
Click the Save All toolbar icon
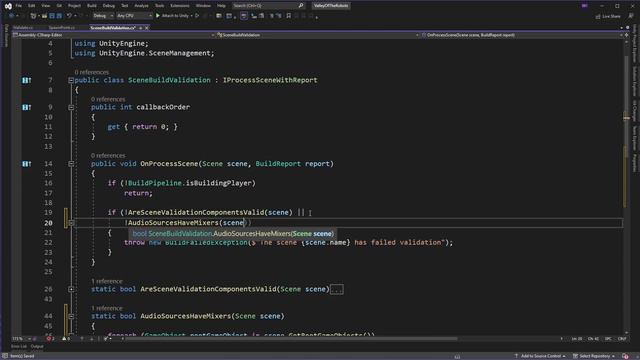59,16
